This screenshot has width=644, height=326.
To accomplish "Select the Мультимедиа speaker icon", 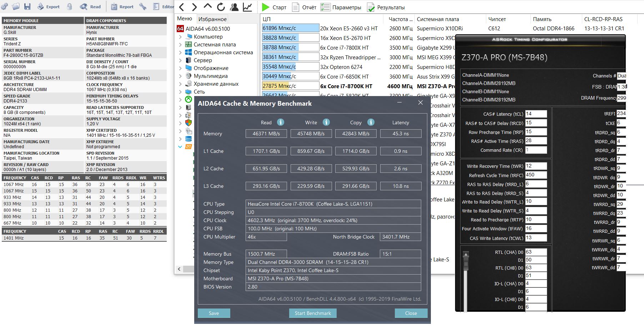I will click(188, 76).
